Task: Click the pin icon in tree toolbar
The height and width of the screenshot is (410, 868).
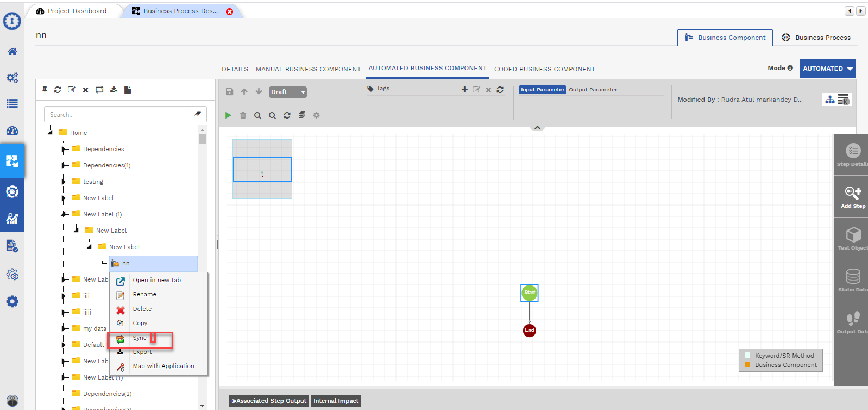Action: pyautogui.click(x=45, y=90)
